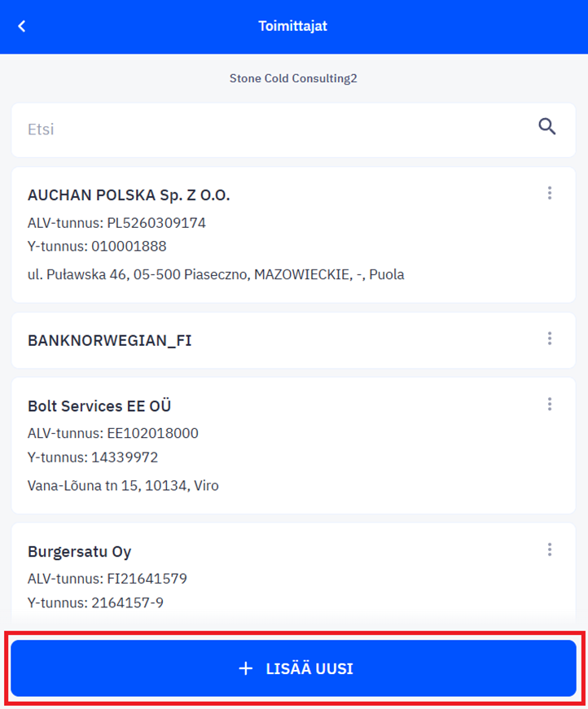Open the three-dot menu for BANKNORWEGIAN_FI
Image resolution: width=588 pixels, height=709 pixels.
coord(550,339)
